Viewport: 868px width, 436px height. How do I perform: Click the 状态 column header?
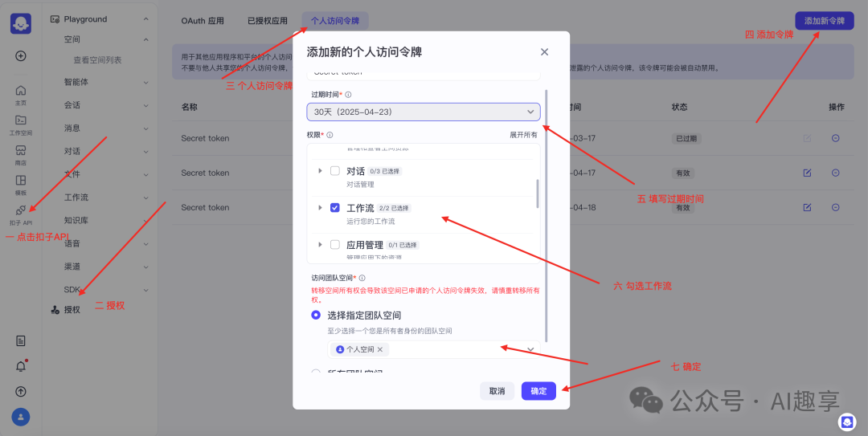[680, 107]
